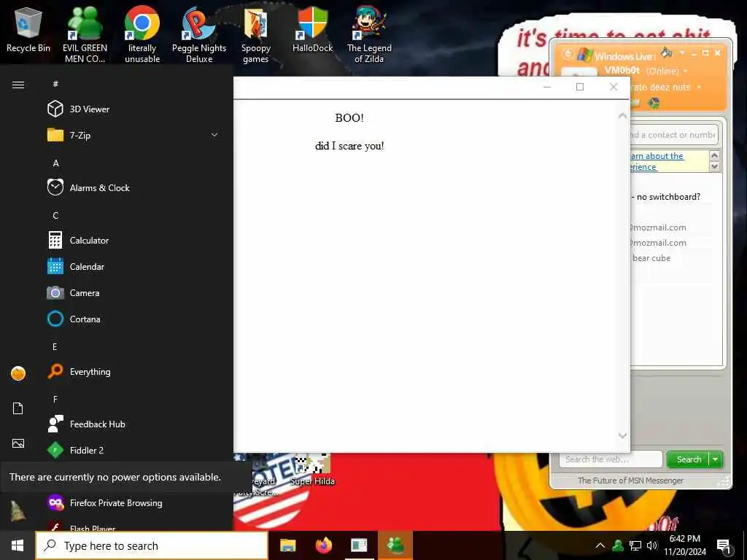Open volume control tray icon
Screen dimensions: 747x560
tap(652, 545)
